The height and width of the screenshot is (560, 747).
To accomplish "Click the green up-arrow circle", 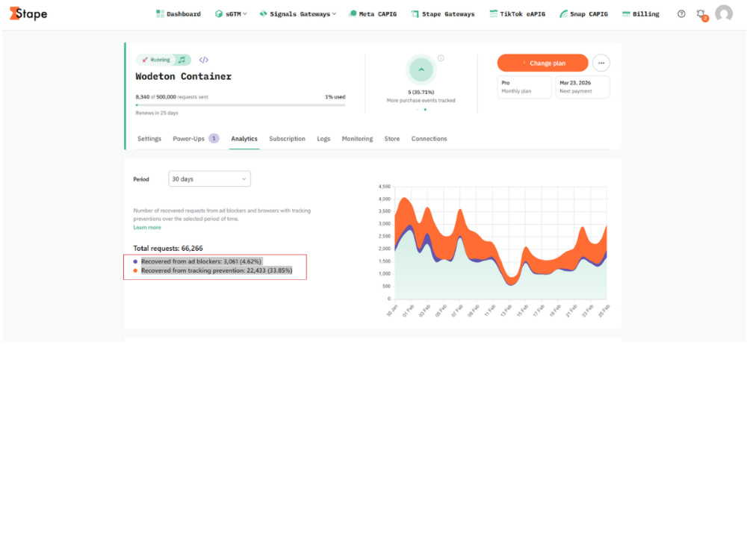I will pyautogui.click(x=421, y=69).
